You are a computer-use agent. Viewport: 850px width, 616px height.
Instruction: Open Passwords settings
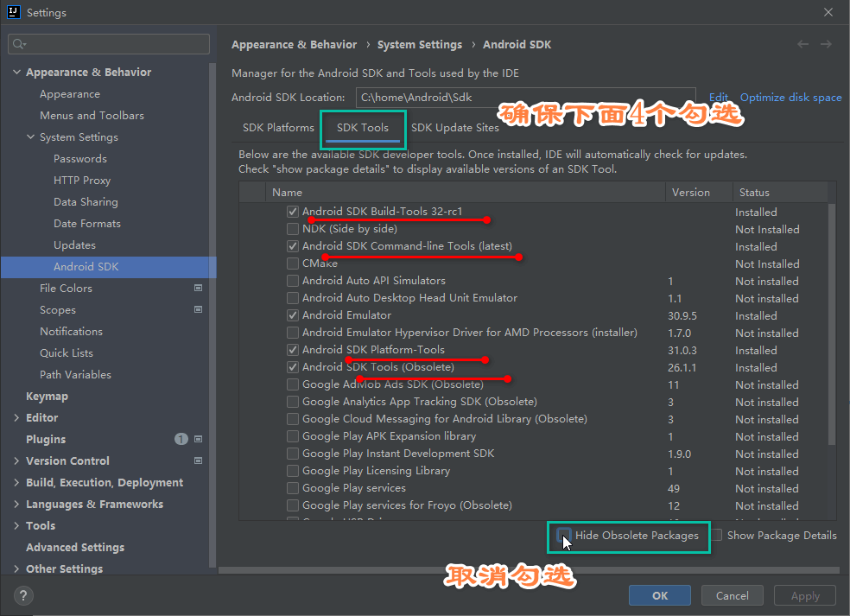click(80, 159)
